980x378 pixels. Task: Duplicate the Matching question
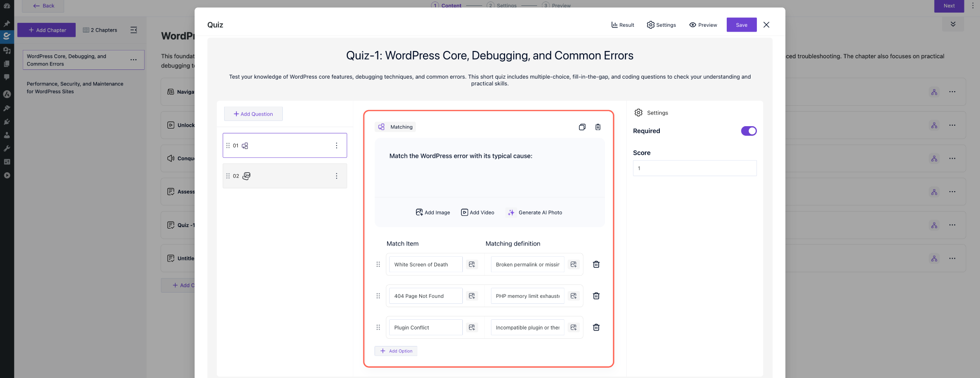(582, 127)
